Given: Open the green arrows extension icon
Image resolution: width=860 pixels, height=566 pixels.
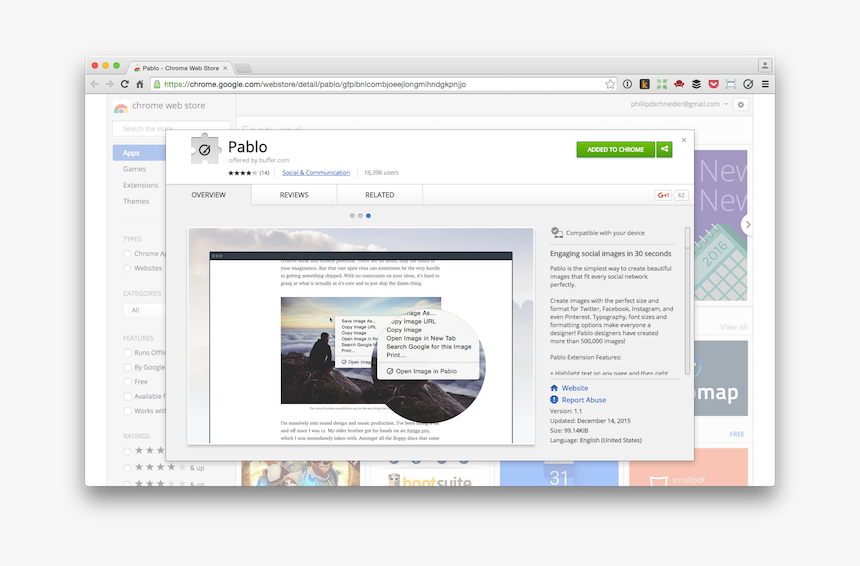Looking at the screenshot, I should 662,84.
